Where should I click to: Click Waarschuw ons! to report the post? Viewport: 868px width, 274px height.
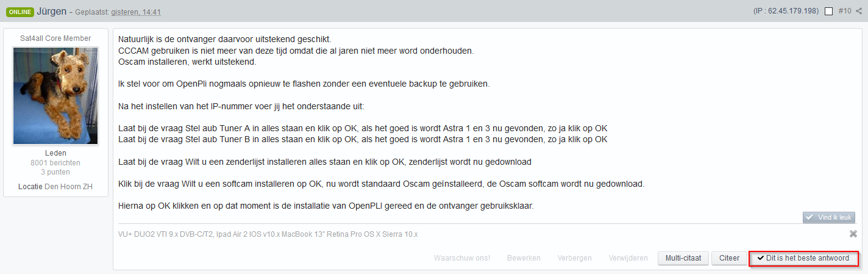click(x=461, y=258)
